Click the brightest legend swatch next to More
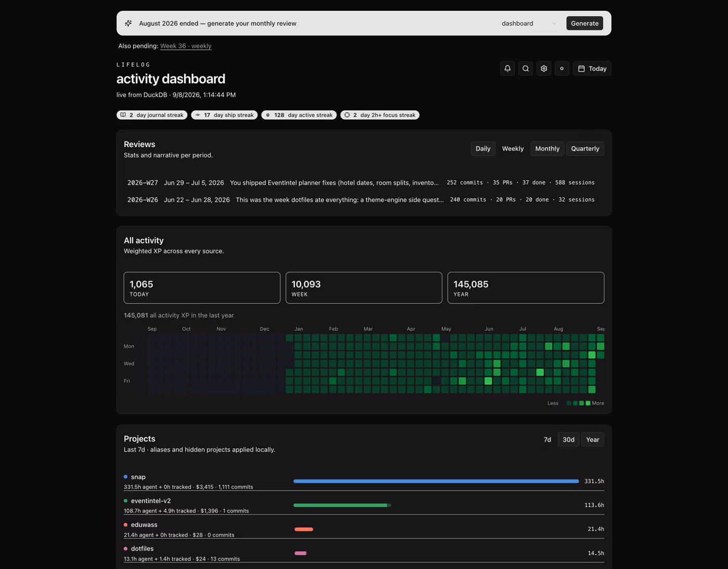This screenshot has width=728, height=569. (588, 403)
